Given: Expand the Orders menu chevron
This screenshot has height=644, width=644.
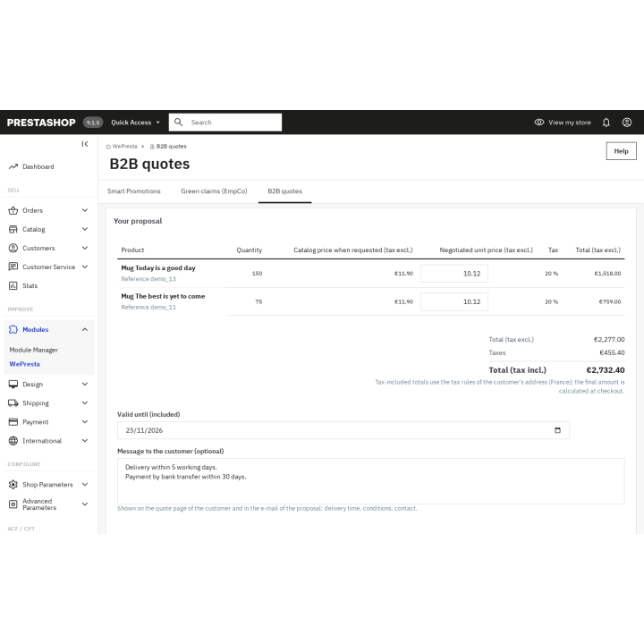Looking at the screenshot, I should (x=85, y=210).
